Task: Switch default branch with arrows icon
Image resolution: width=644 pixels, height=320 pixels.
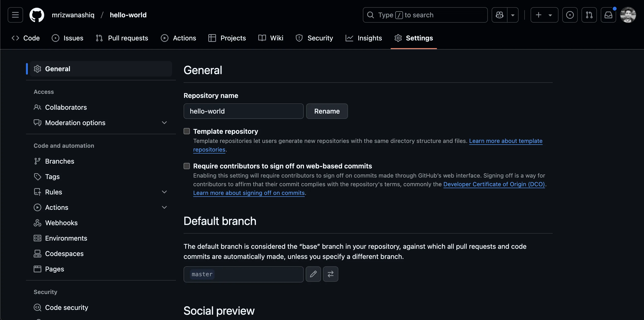Action: pyautogui.click(x=330, y=274)
